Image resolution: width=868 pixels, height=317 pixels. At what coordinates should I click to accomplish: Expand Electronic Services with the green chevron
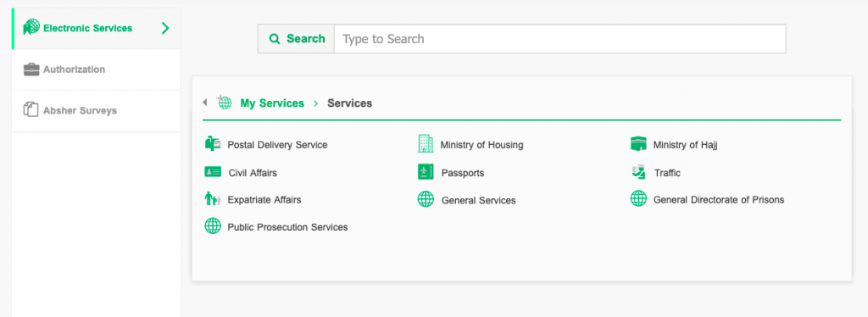coord(165,28)
